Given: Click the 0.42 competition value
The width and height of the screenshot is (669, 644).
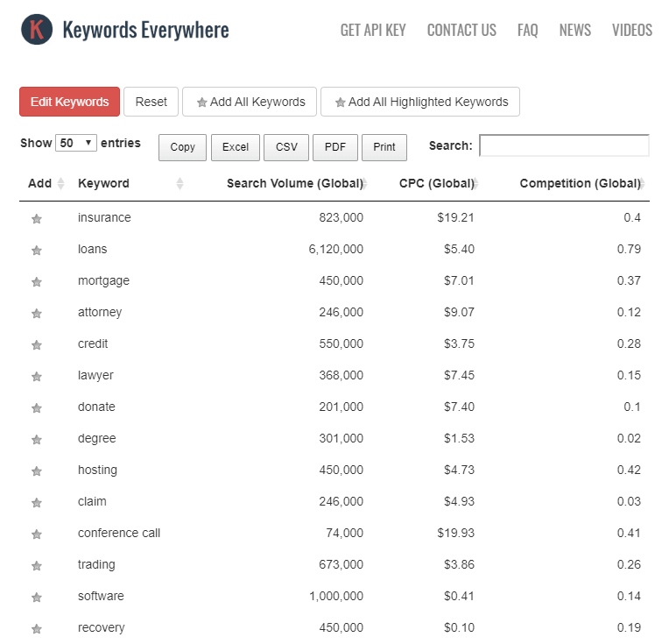Looking at the screenshot, I should (x=629, y=470).
